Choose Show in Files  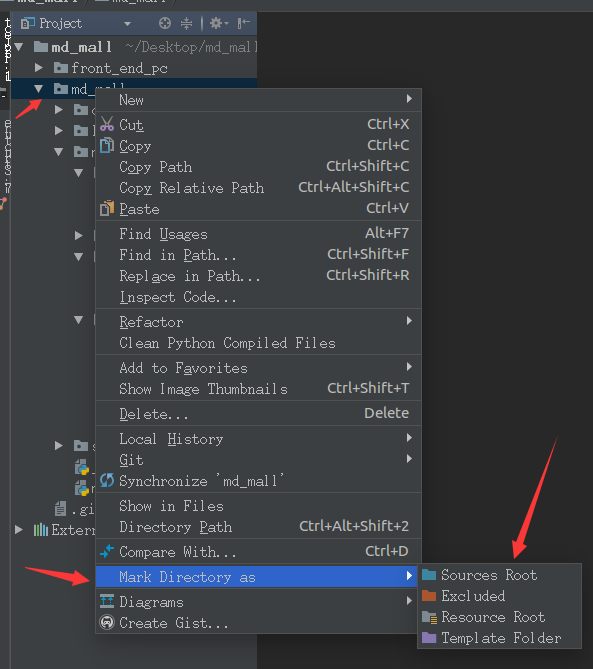259,506
